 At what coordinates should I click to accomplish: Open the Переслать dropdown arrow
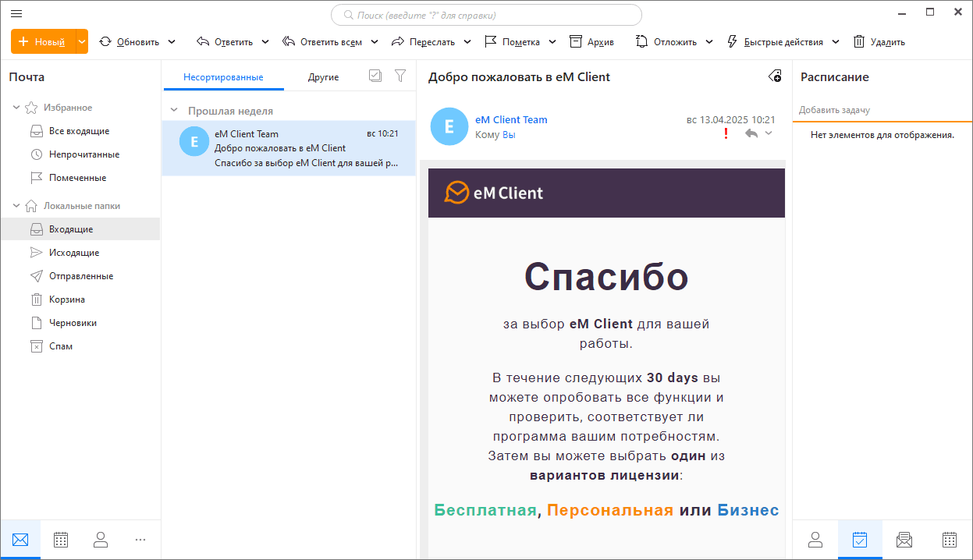tap(467, 42)
